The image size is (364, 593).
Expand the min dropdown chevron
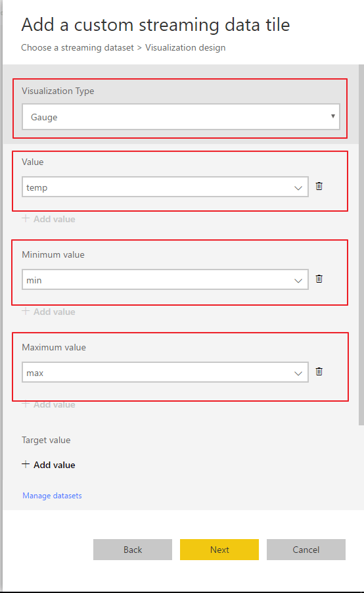coord(298,280)
